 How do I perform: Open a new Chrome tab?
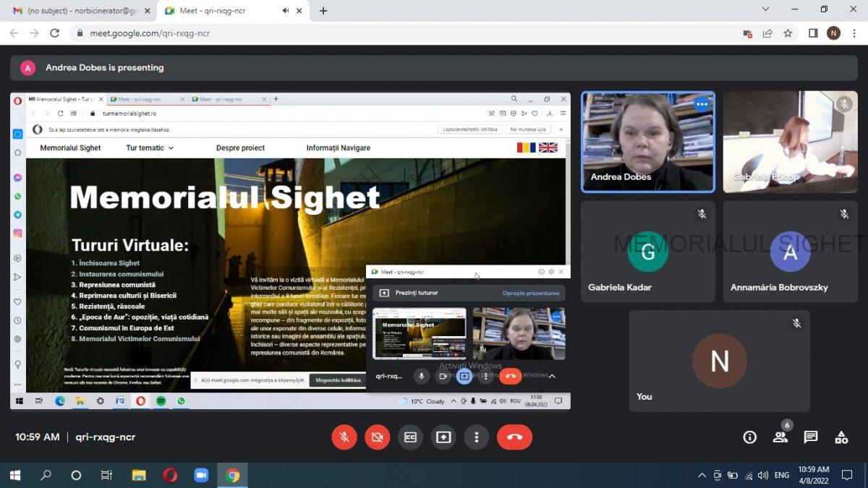323,11
